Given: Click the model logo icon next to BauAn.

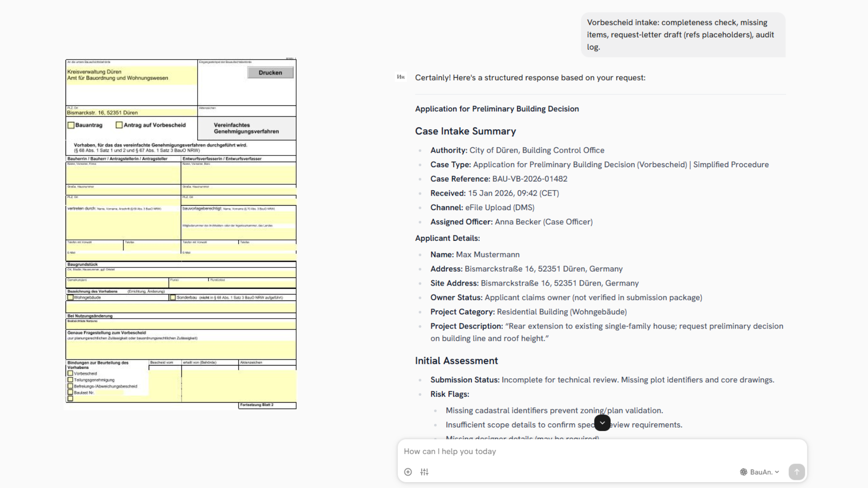Looking at the screenshot, I should pos(743,472).
